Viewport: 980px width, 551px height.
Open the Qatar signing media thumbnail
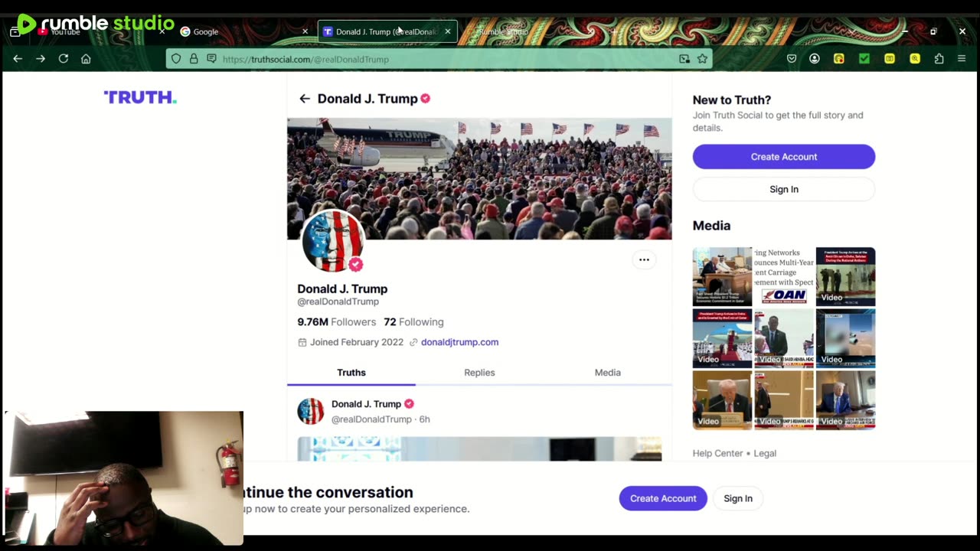722,276
